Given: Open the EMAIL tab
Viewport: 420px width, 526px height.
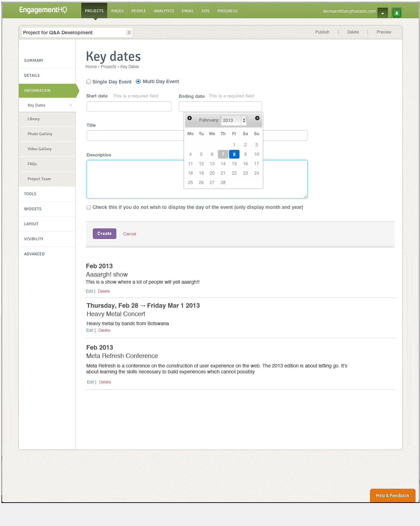Looking at the screenshot, I should 188,11.
